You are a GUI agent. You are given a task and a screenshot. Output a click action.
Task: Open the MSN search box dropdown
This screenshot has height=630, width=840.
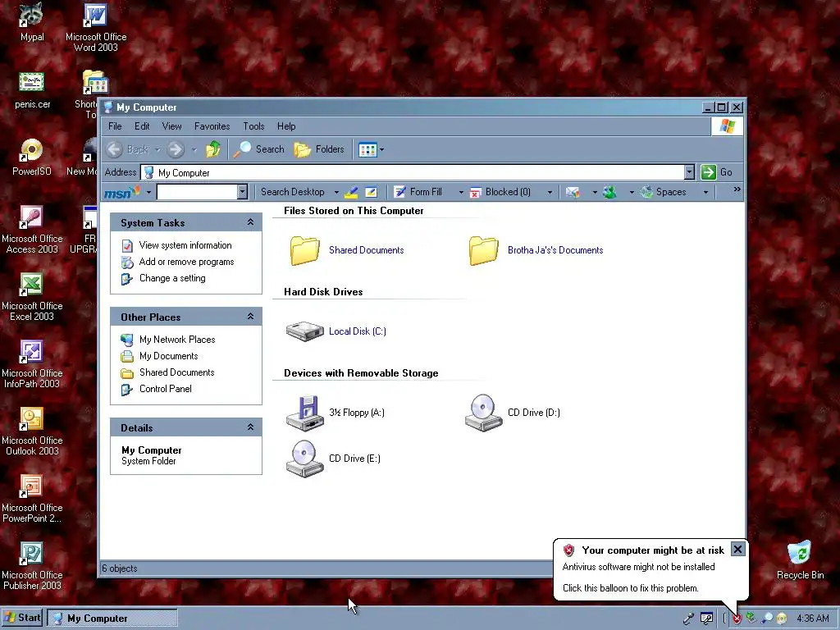(x=242, y=192)
